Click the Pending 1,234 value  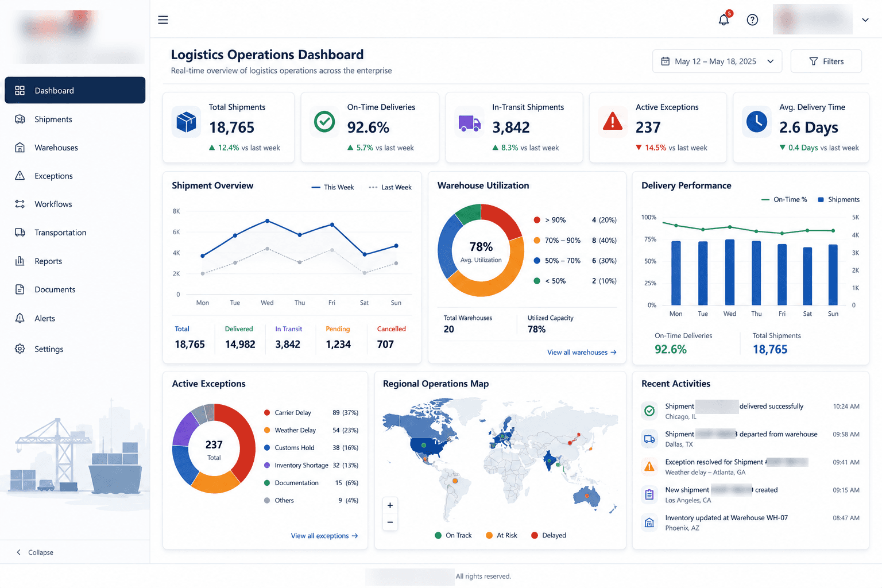[338, 345]
